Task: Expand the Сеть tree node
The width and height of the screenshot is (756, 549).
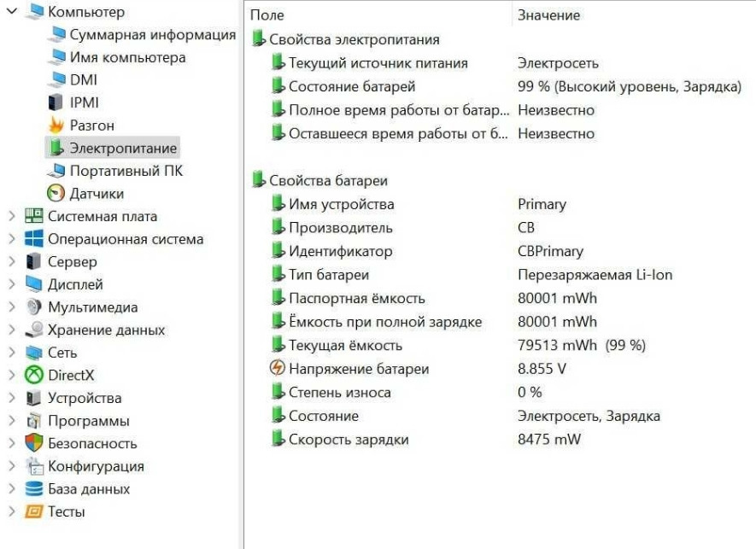Action: pyautogui.click(x=11, y=353)
